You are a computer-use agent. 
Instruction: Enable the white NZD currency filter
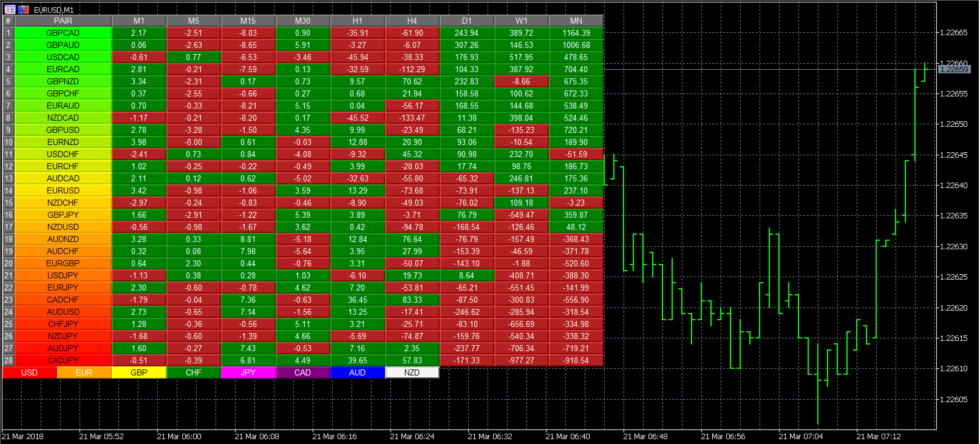click(412, 372)
